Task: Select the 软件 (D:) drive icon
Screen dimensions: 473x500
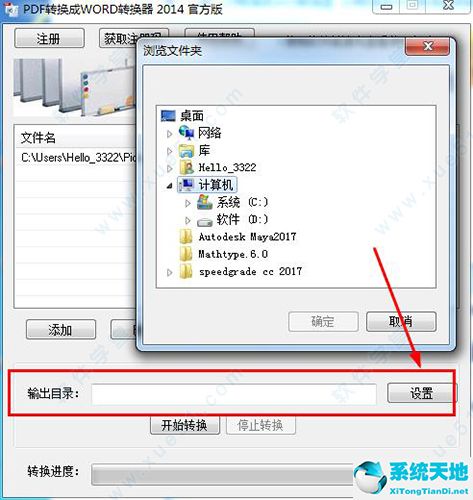Action: pyautogui.click(x=205, y=221)
